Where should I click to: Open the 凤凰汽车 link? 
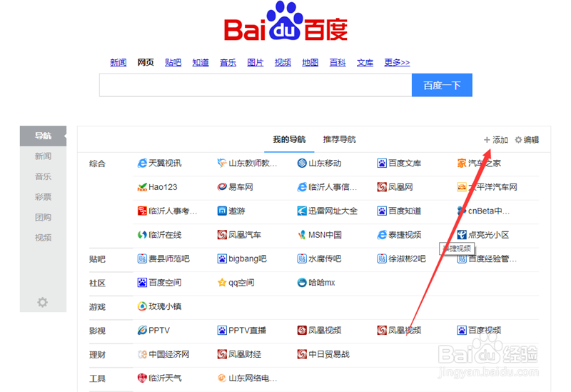(x=245, y=235)
